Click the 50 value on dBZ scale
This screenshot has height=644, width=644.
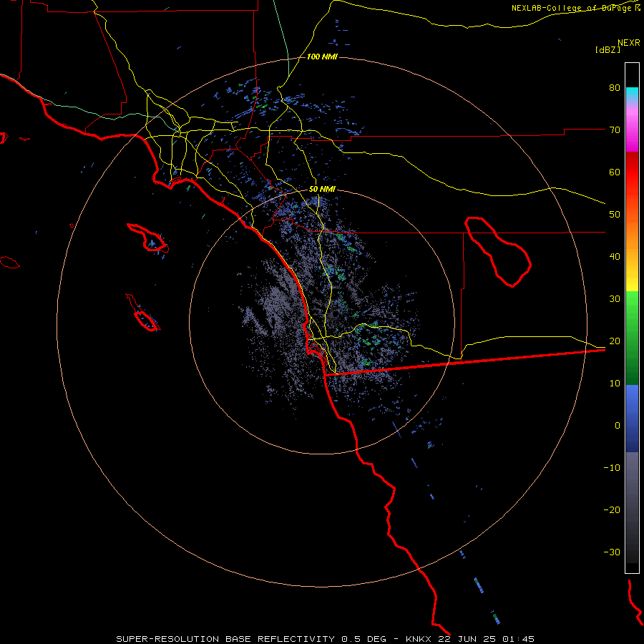point(615,215)
